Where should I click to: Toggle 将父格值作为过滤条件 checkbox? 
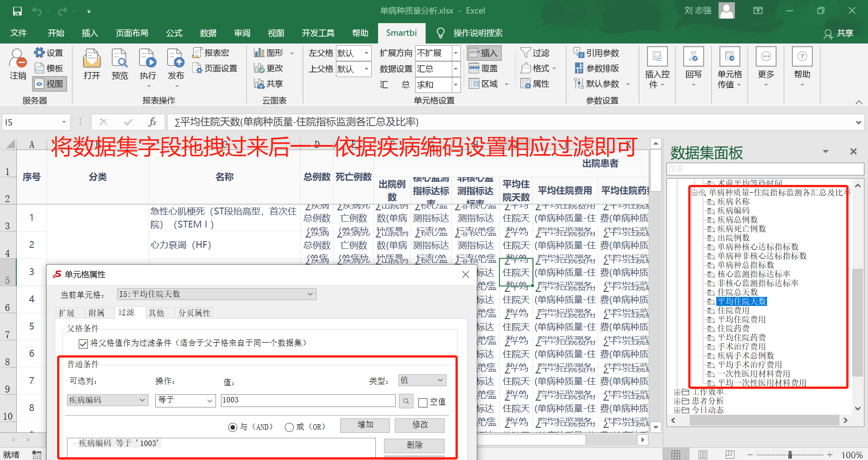click(x=83, y=344)
